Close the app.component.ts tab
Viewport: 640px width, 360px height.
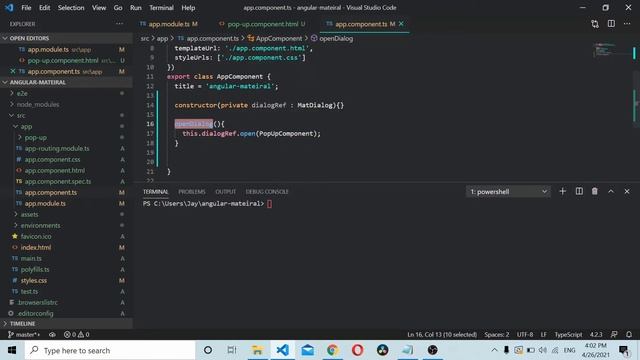coord(401,24)
